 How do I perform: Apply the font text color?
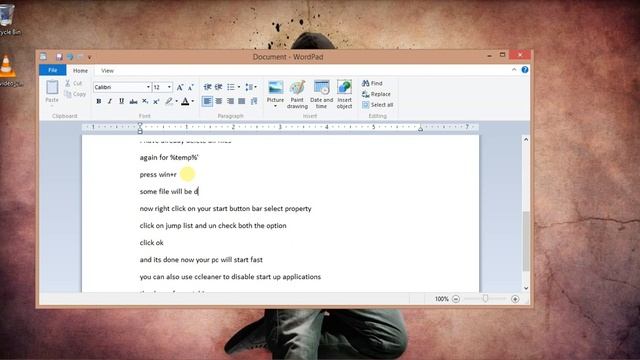pyautogui.click(x=185, y=101)
